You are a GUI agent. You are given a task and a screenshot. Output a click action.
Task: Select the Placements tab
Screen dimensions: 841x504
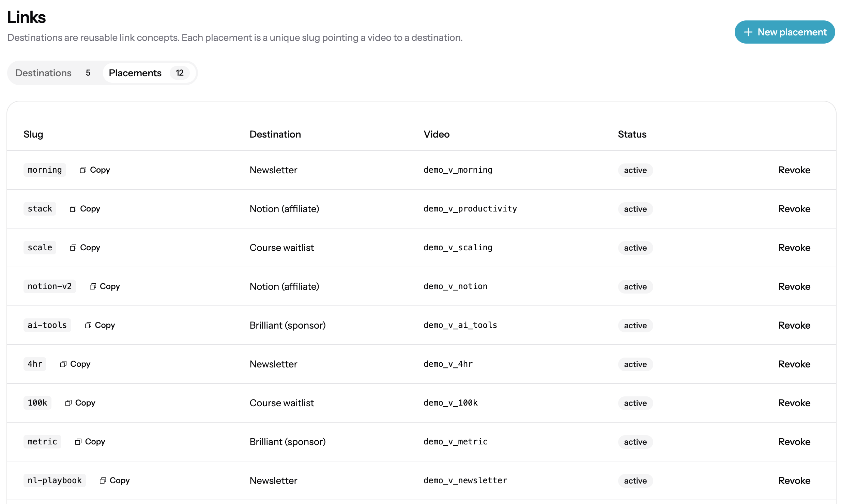click(x=149, y=73)
